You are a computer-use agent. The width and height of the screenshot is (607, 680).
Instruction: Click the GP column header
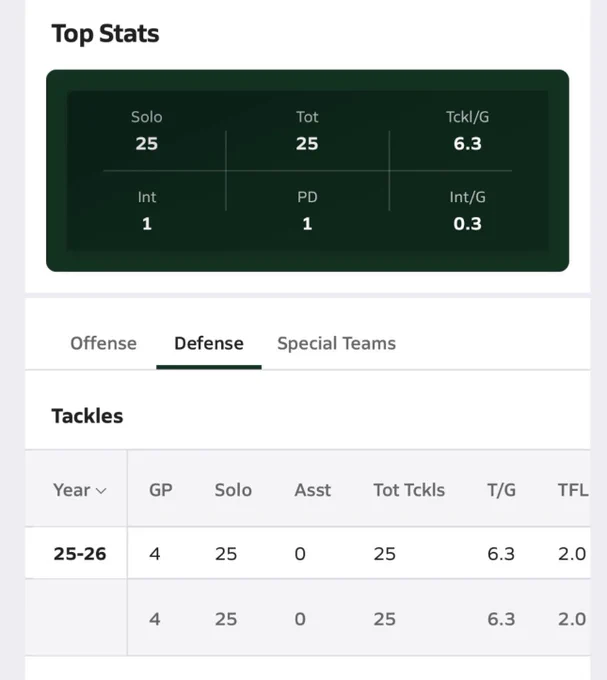[161, 490]
